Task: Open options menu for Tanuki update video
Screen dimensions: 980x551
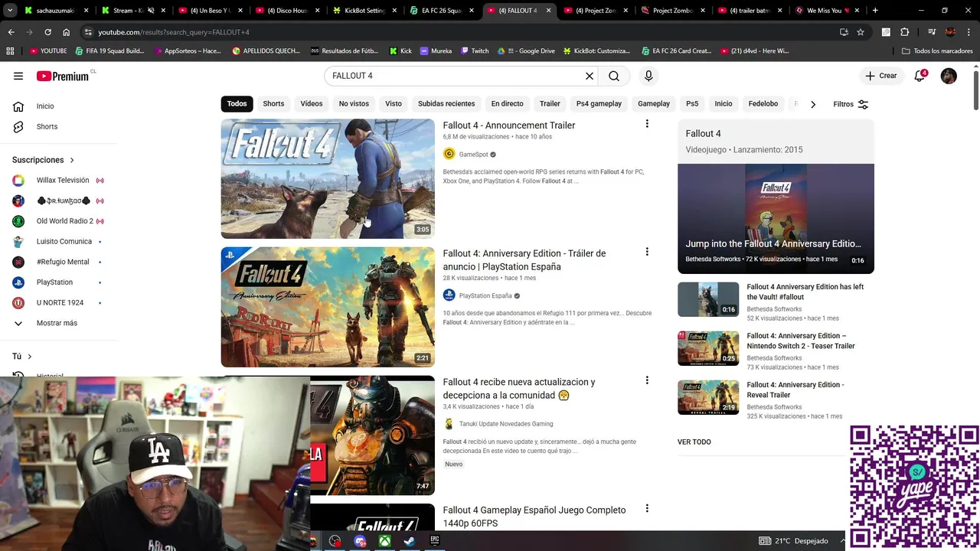Action: click(x=647, y=380)
